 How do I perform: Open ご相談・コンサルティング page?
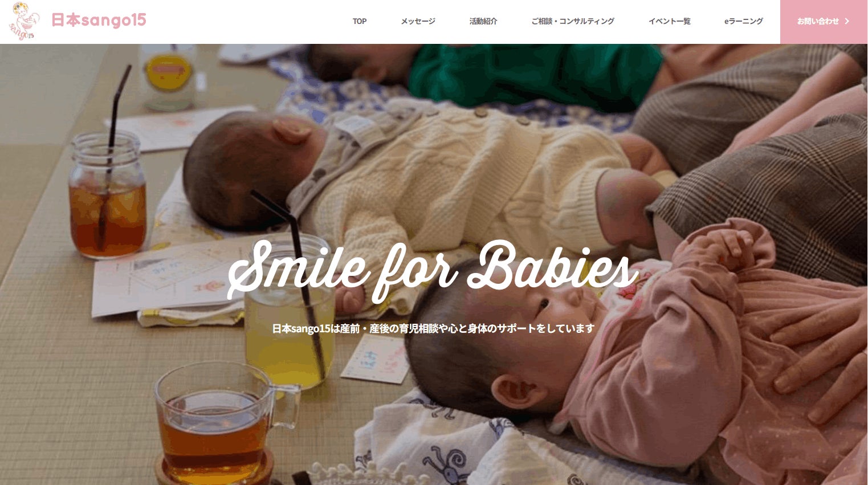click(573, 21)
